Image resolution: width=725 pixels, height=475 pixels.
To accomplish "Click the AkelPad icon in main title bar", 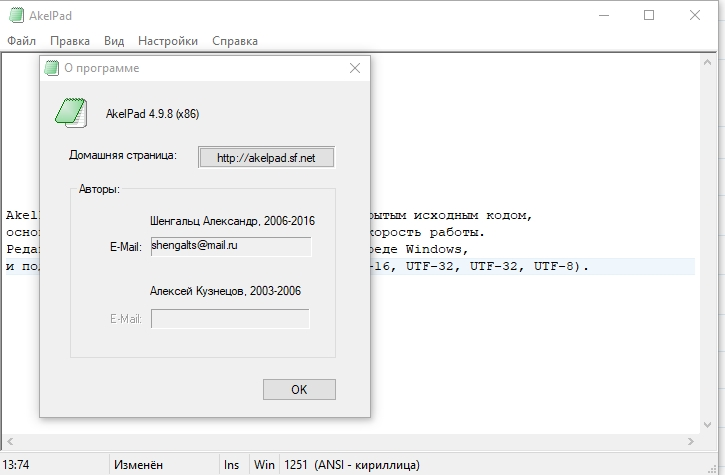I will point(16,15).
